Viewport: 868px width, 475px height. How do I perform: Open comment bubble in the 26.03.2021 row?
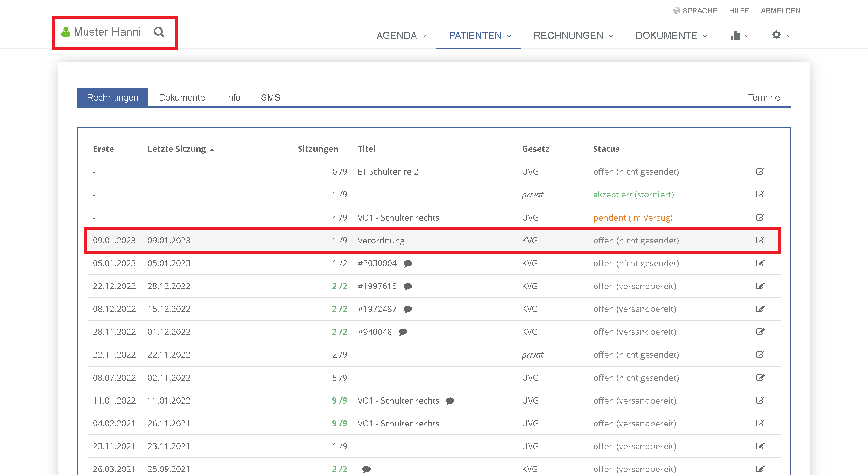(366, 469)
